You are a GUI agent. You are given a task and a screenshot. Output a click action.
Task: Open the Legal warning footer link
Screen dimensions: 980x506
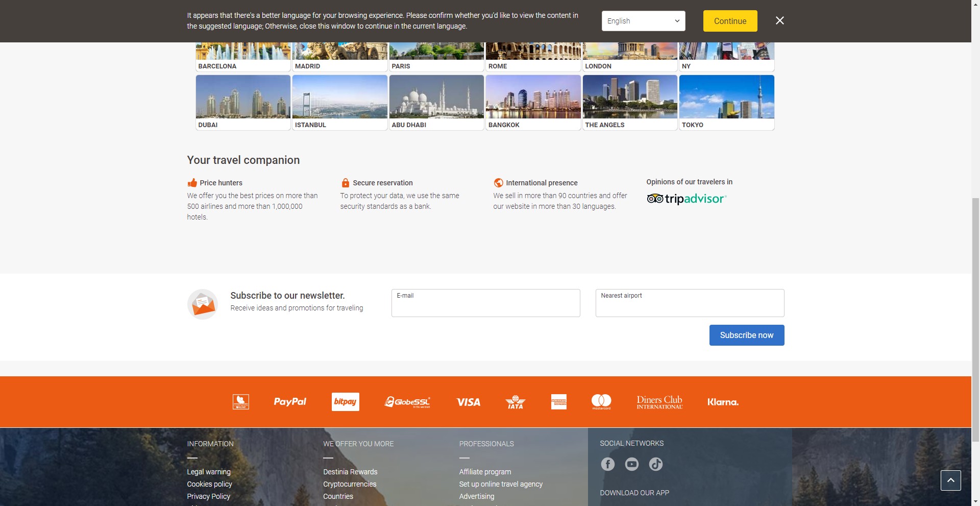(209, 472)
